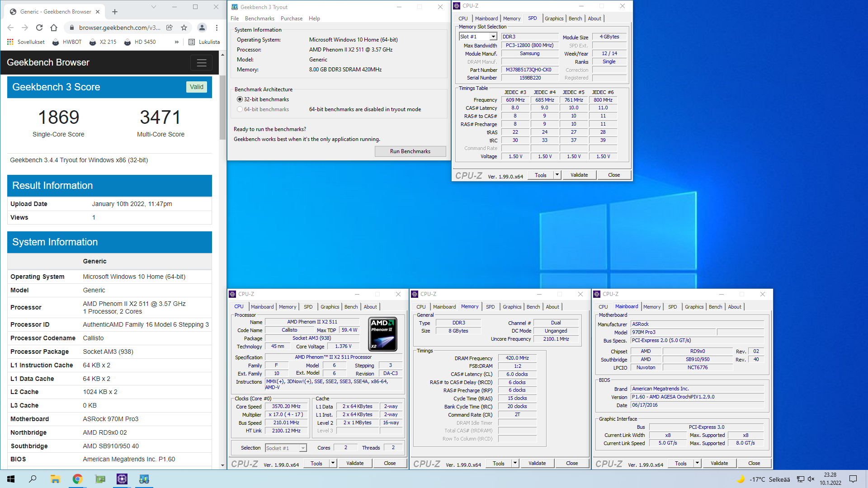Click the DRAM Frequency 420.0 MHz value

coord(517,358)
